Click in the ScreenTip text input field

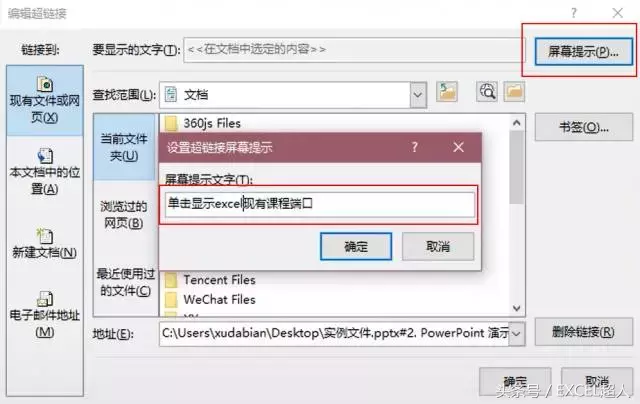click(x=320, y=204)
